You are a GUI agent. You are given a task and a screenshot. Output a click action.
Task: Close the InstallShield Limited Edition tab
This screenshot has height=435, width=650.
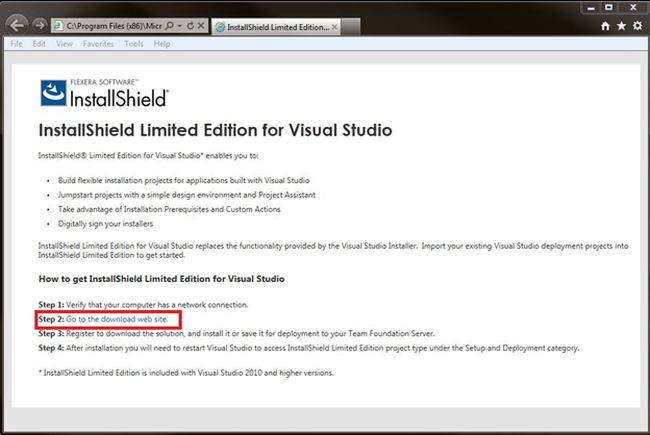tap(334, 27)
